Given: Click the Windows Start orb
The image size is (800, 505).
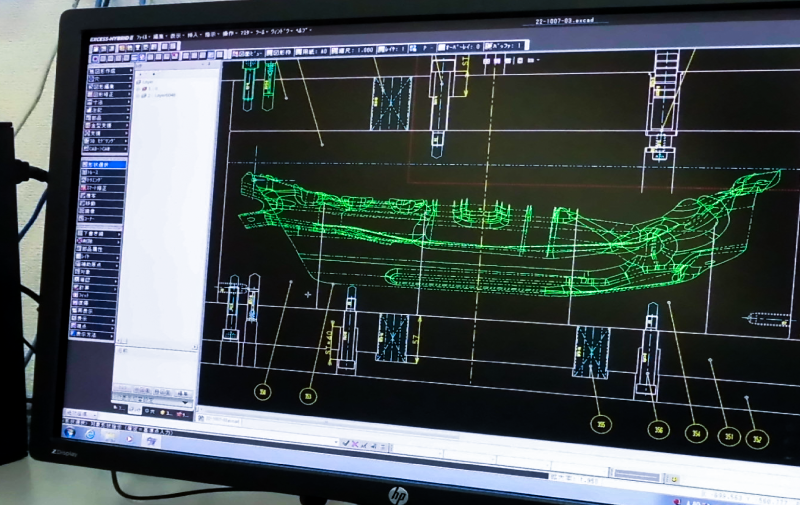Looking at the screenshot, I should 70,433.
